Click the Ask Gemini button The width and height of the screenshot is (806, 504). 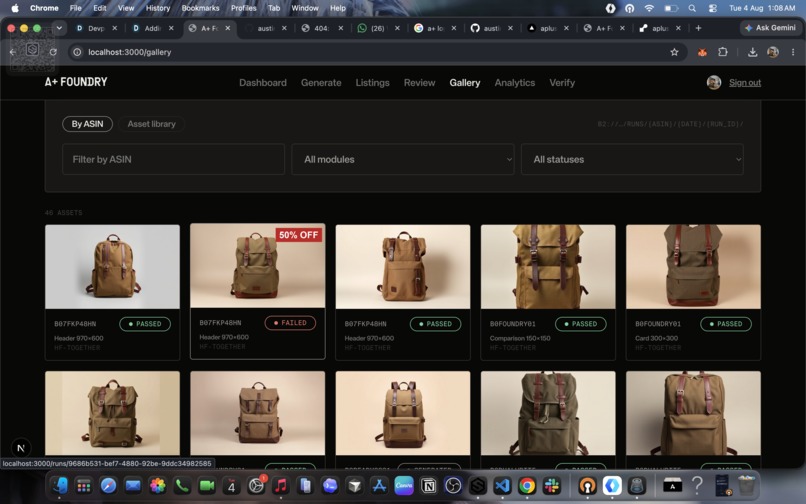(x=770, y=28)
